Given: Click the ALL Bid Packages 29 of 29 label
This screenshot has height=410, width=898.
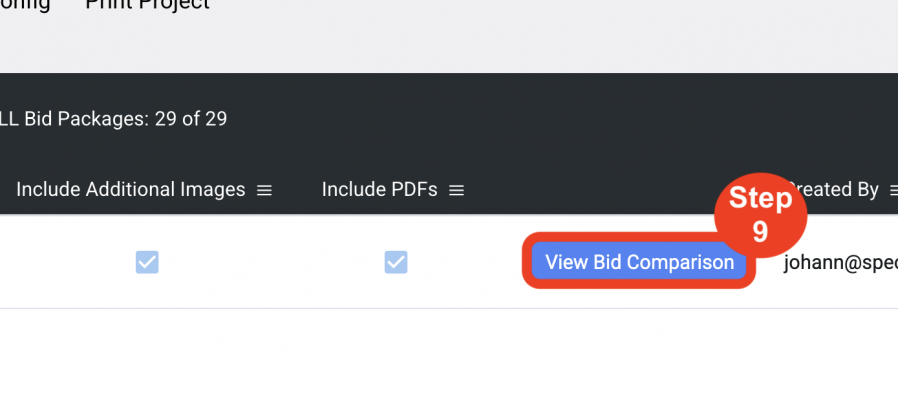Looking at the screenshot, I should pyautogui.click(x=113, y=119).
